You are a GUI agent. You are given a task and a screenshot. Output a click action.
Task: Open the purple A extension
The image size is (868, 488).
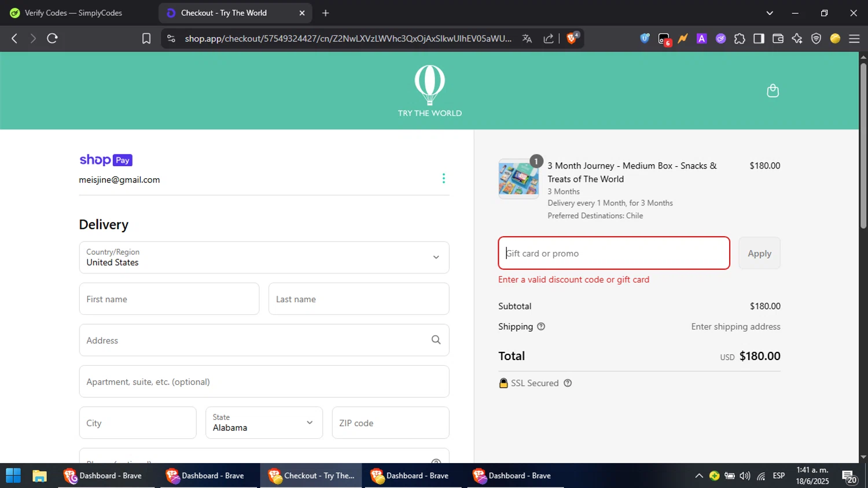point(701,38)
